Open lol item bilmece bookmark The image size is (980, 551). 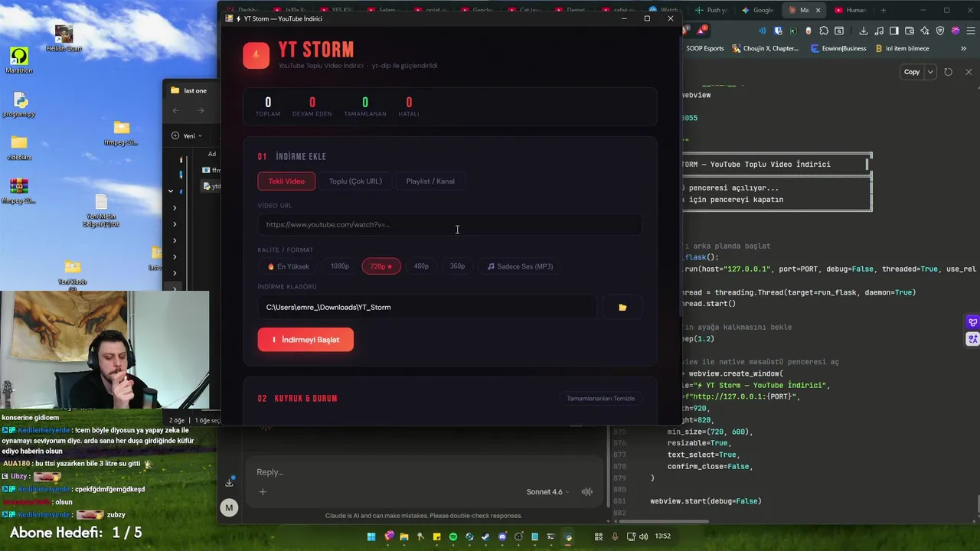pos(903,48)
